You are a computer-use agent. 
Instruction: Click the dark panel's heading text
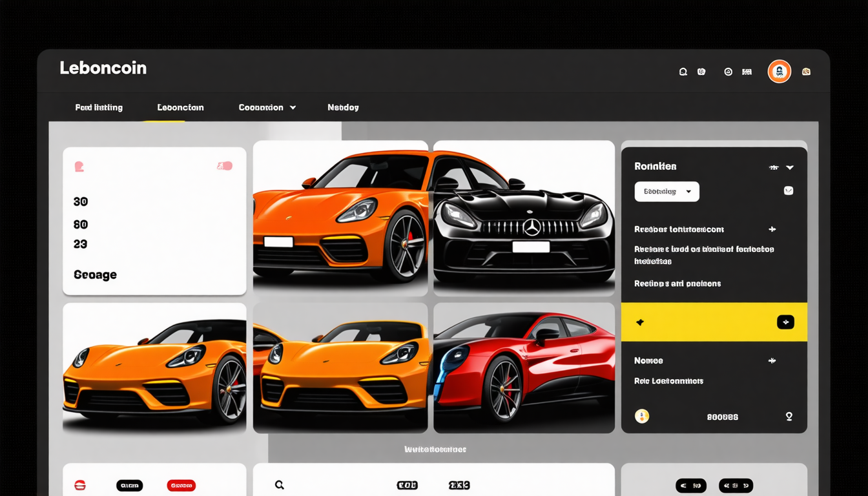click(x=656, y=166)
